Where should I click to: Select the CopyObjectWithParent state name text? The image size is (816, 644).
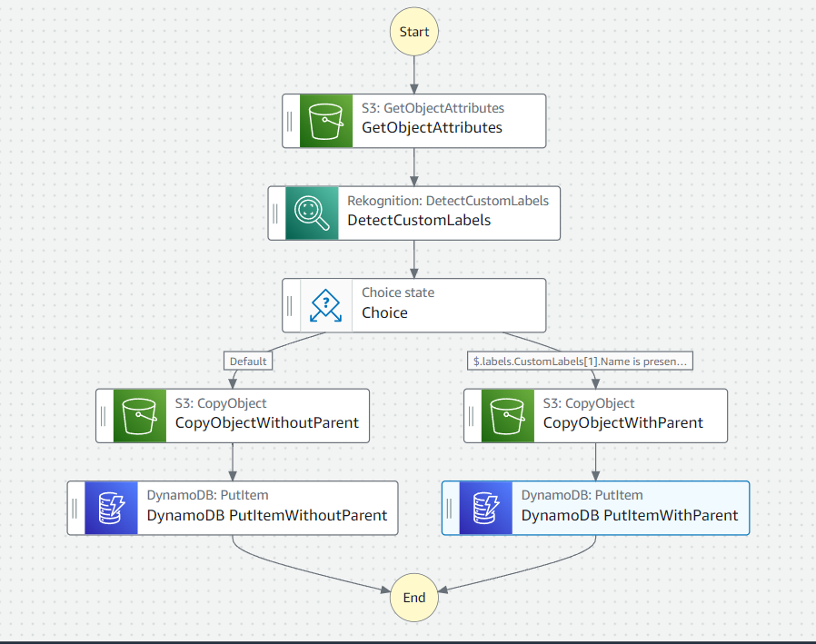(x=623, y=422)
